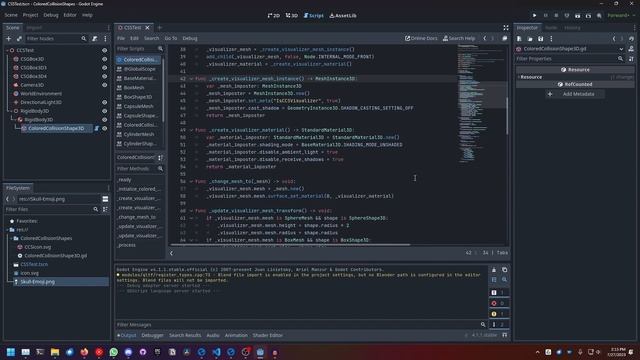
Task: Select Skull-Emoji.png in FileSystem
Action: [38, 282]
